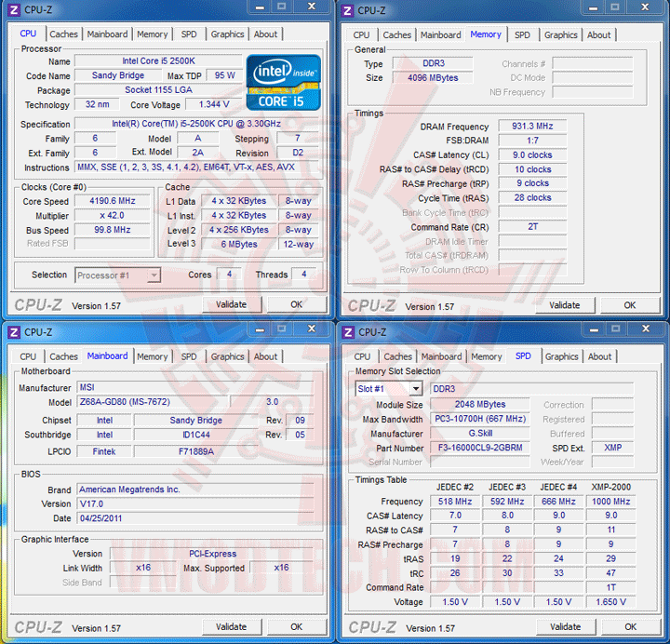This screenshot has width=670, height=644.
Task: Click the Bus Speed value 99.8 MHz
Action: point(113,230)
